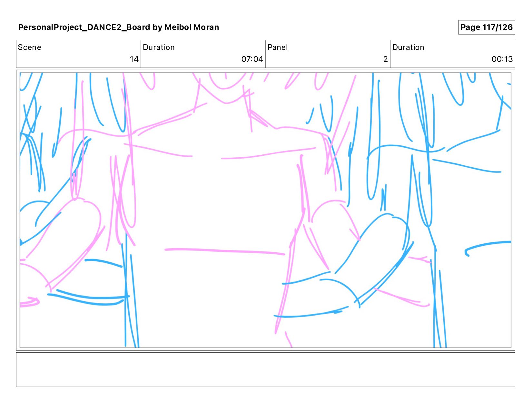Click the scene number '14'
532x411 pixels.
click(134, 59)
